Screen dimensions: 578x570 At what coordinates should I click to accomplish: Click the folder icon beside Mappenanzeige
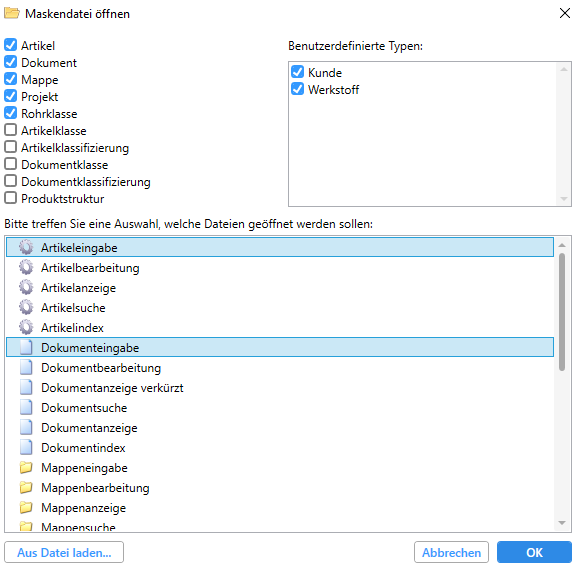click(x=26, y=507)
